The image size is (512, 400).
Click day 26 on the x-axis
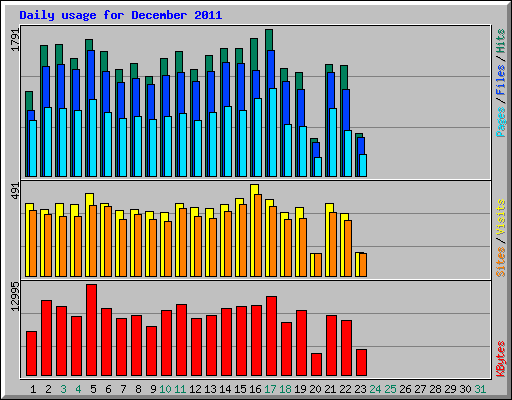point(405,389)
